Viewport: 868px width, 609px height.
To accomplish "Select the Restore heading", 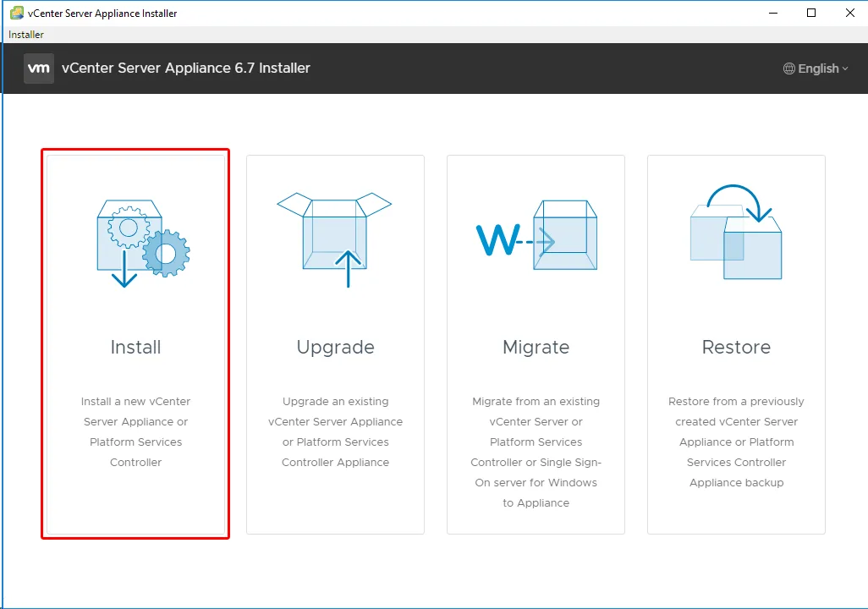I will 736,347.
